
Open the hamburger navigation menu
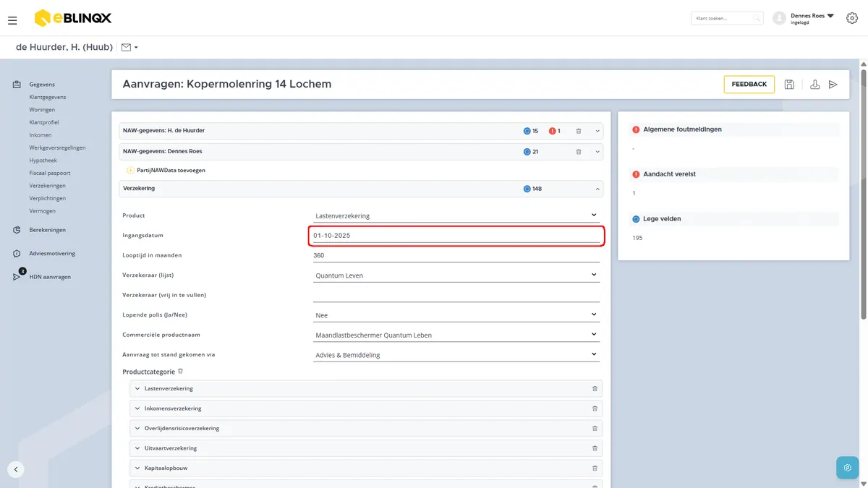[12, 20]
